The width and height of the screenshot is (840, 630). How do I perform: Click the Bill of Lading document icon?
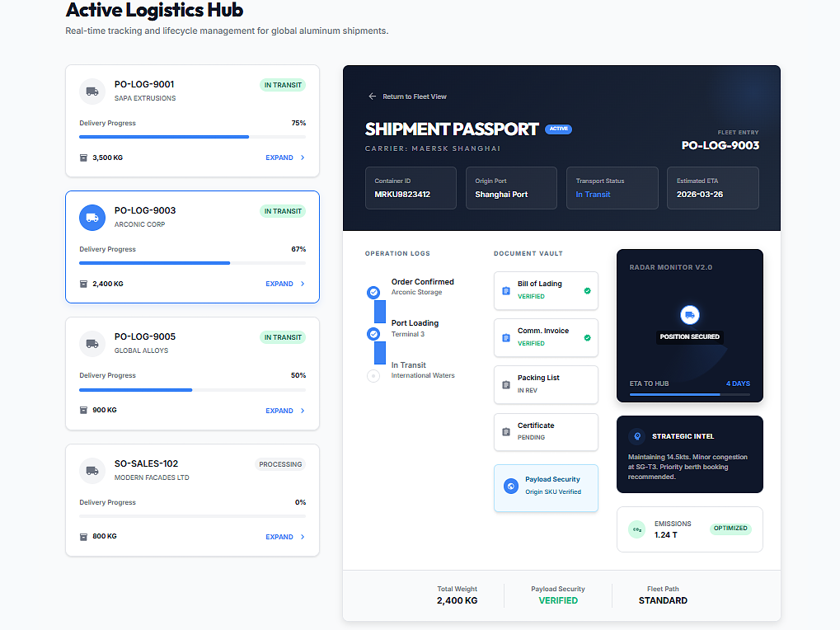[x=505, y=290]
